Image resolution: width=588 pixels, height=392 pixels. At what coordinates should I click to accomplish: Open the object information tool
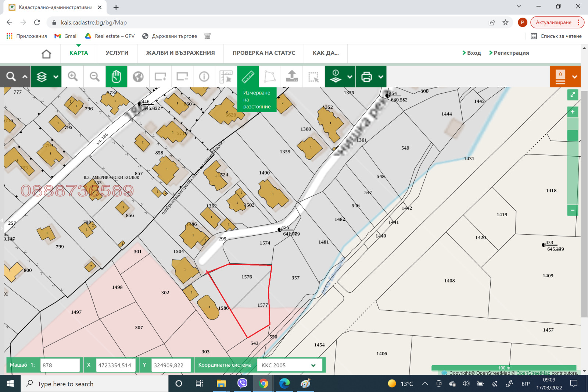coord(204,76)
